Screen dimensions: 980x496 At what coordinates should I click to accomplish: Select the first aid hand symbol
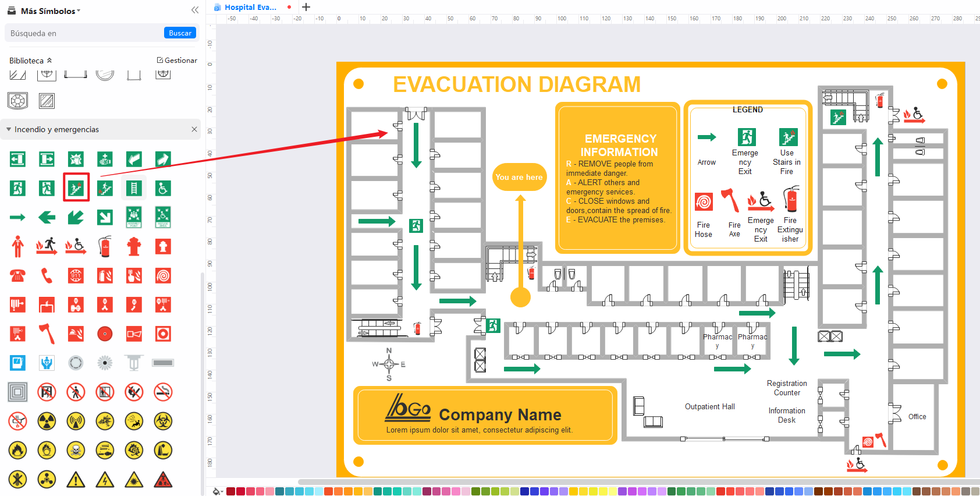coord(105,159)
